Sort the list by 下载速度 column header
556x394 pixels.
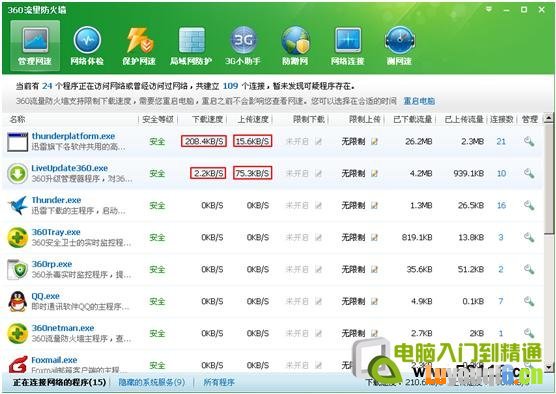(x=207, y=120)
